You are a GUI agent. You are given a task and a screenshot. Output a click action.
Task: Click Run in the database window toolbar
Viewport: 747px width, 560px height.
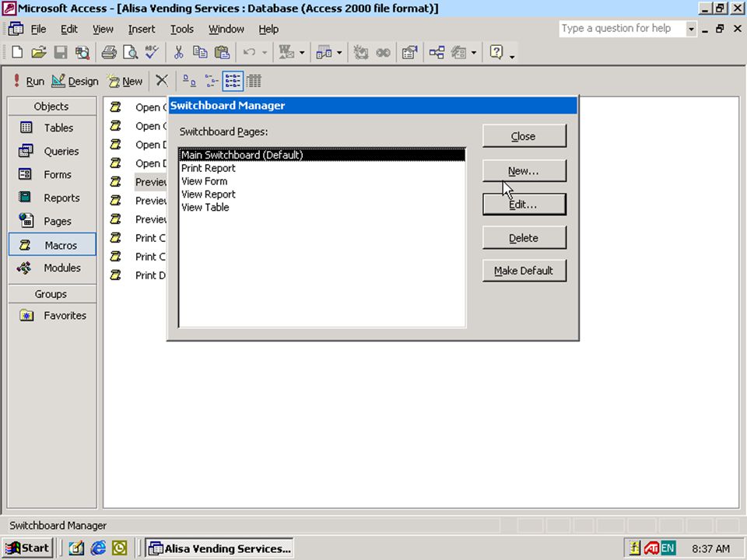coord(29,82)
